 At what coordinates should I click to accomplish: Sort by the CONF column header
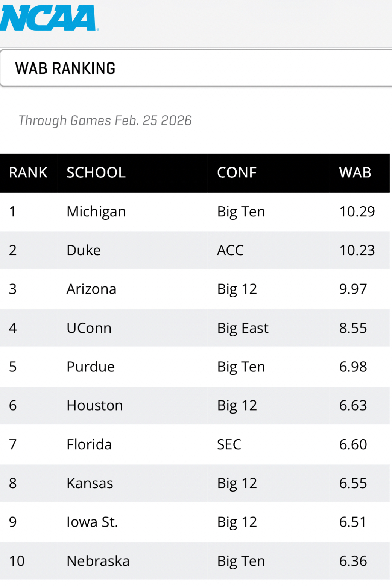pos(237,173)
